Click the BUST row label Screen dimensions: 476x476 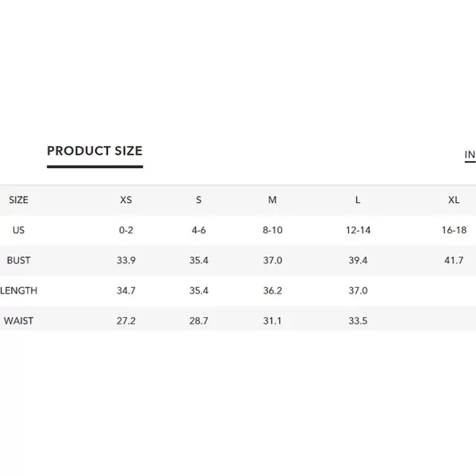(18, 260)
